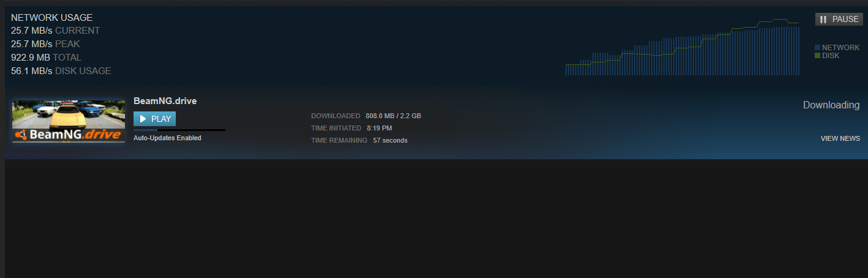Launch BeamNG.drive with the Play button
This screenshot has height=278, width=868.
coord(154,119)
